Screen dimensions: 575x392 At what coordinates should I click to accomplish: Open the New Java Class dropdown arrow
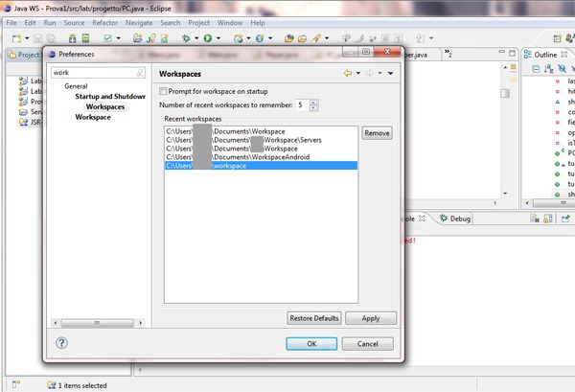[x=270, y=38]
